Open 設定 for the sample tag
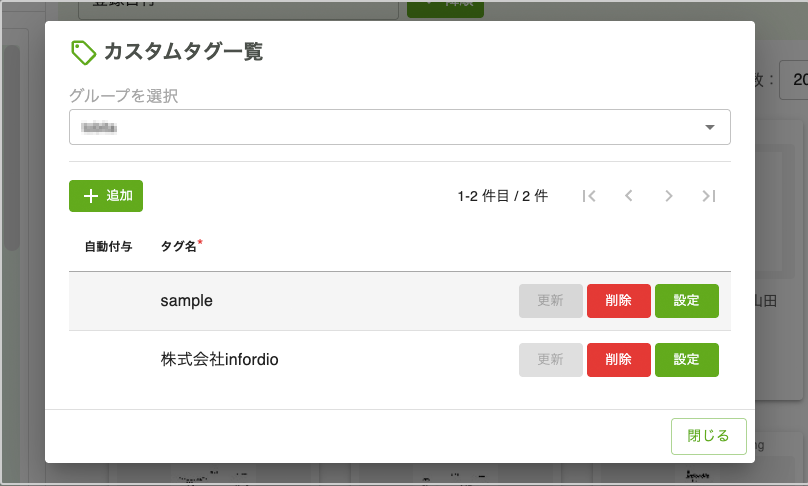 [686, 301]
